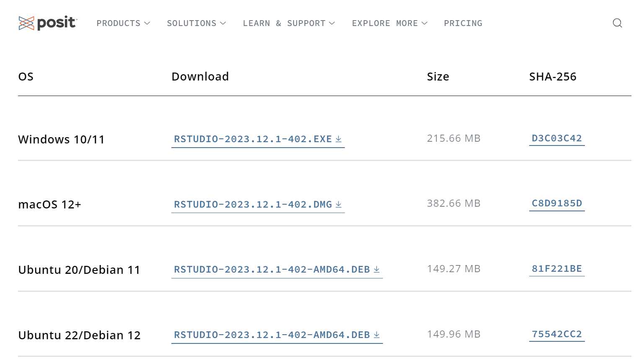Viewport: 644px width, 364px height.
Task: Expand the Explore More menu
Action: tap(389, 23)
